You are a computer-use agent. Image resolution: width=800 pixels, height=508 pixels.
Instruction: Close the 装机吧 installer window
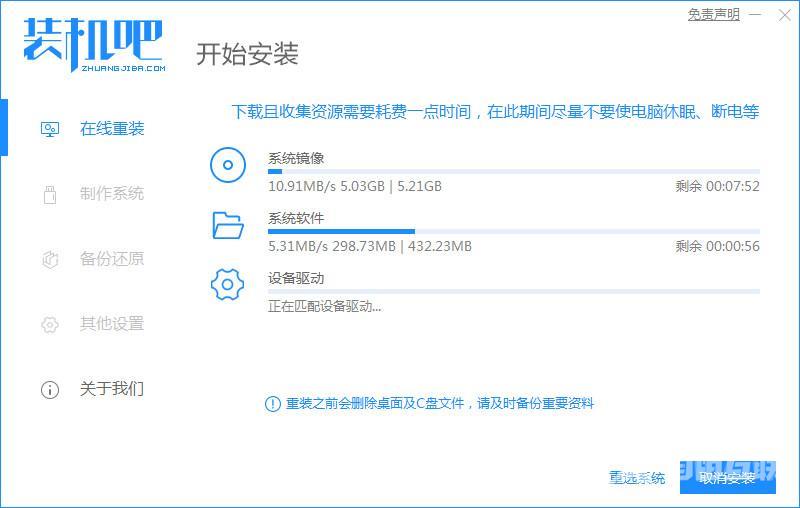click(x=783, y=15)
